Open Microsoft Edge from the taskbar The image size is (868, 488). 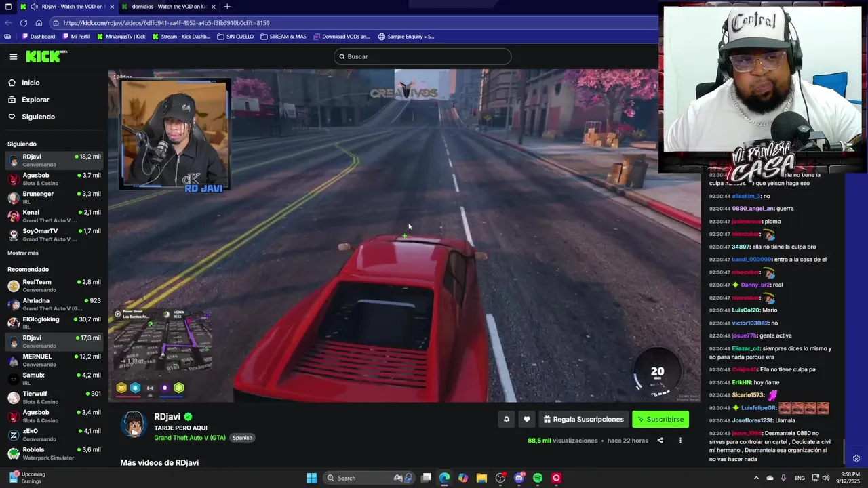[x=444, y=478]
